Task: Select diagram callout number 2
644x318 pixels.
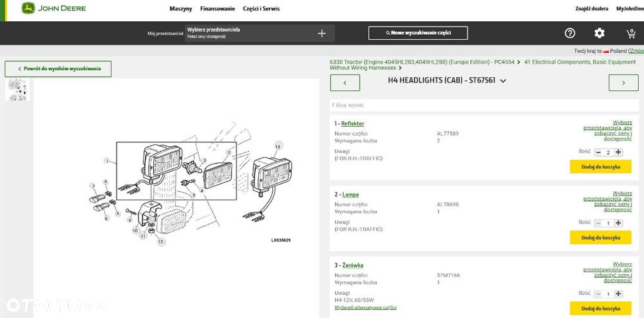Action: [x=229, y=153]
